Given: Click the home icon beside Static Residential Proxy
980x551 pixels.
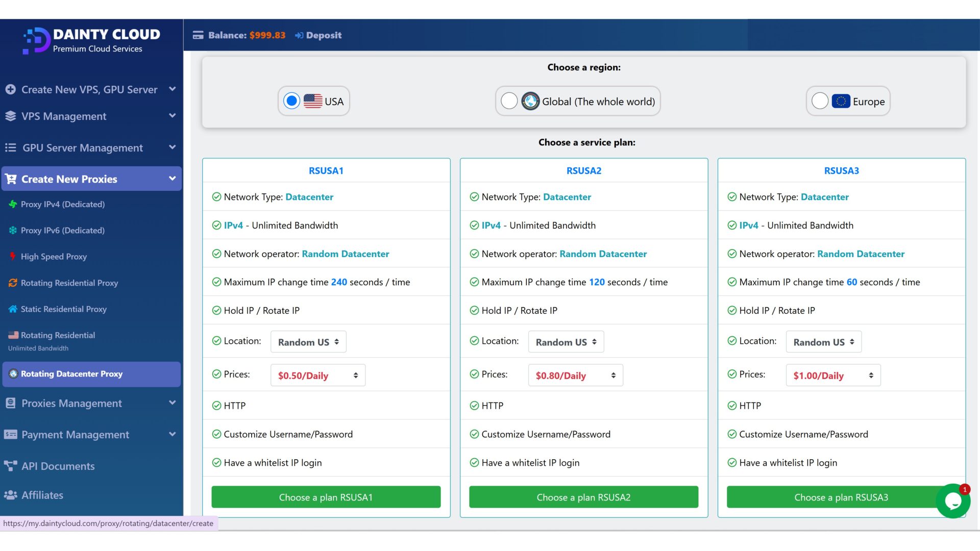Looking at the screenshot, I should pyautogui.click(x=13, y=309).
